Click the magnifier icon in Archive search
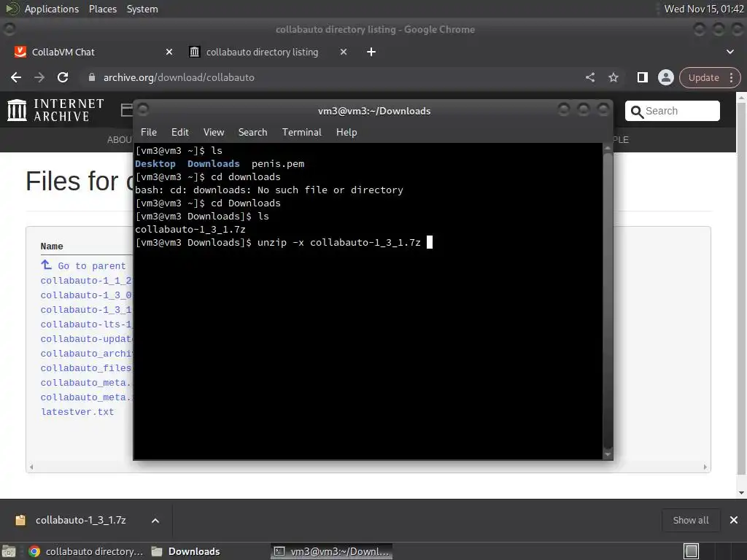 (x=636, y=112)
